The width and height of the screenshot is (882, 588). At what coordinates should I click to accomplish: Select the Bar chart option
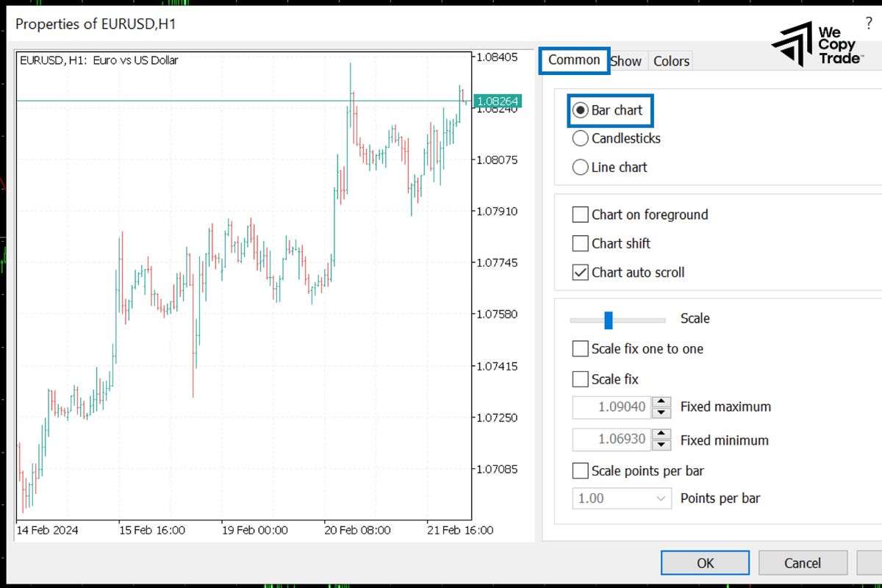coord(580,110)
